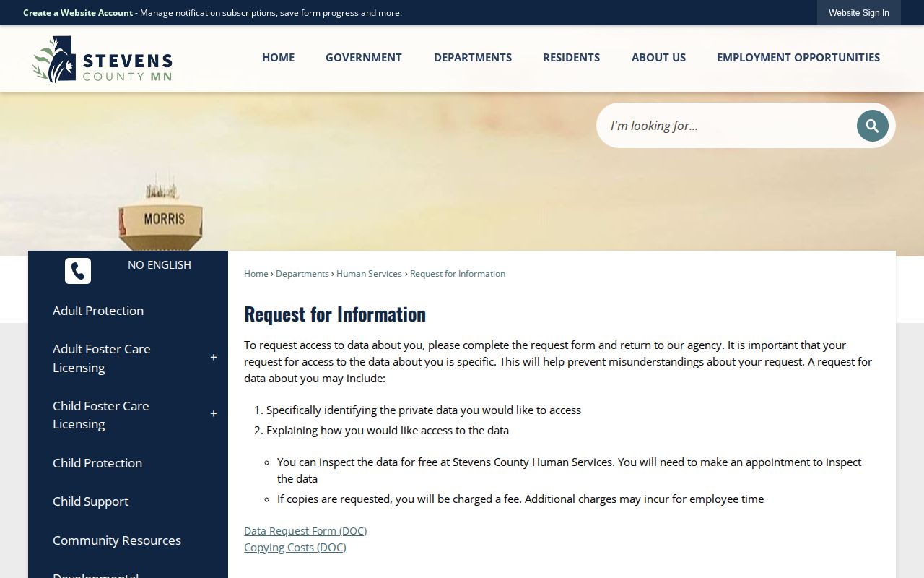Expand Child Foster Care Licensing submenu

pyautogui.click(x=214, y=414)
